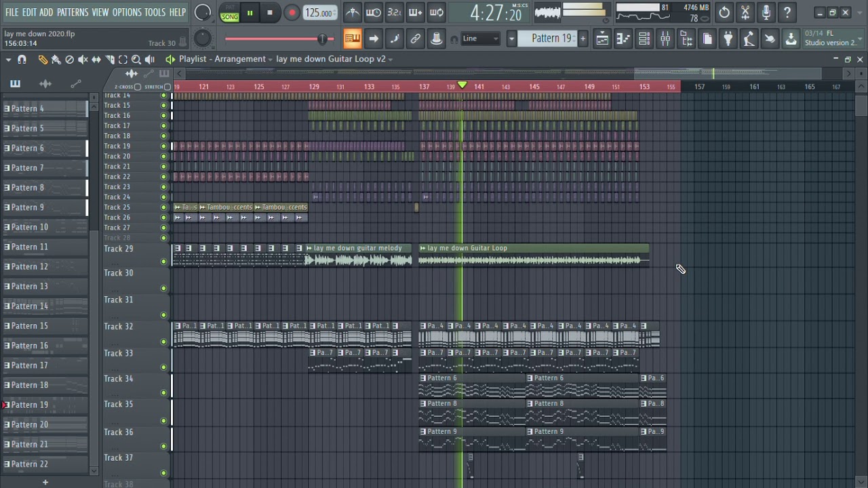Mute Track 29 with its green LED
The image size is (868, 488).
(x=163, y=262)
